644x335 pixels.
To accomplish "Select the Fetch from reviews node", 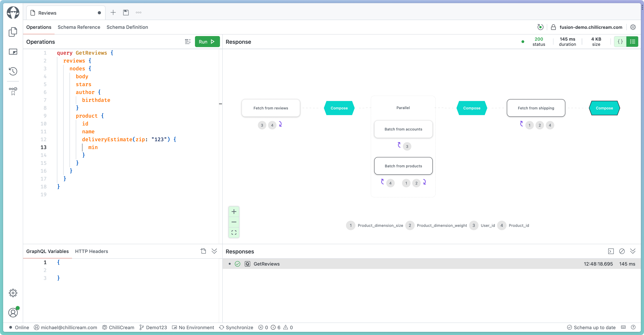I will [x=270, y=108].
